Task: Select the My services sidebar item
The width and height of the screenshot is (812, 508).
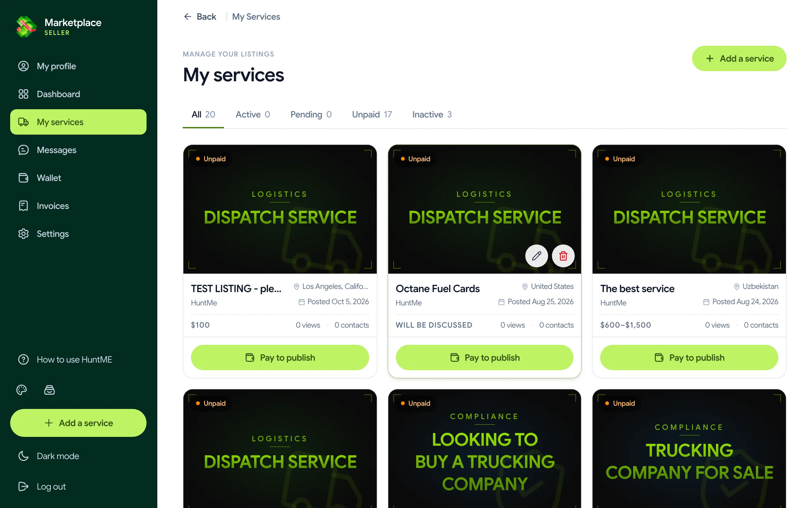Action: pyautogui.click(x=78, y=122)
